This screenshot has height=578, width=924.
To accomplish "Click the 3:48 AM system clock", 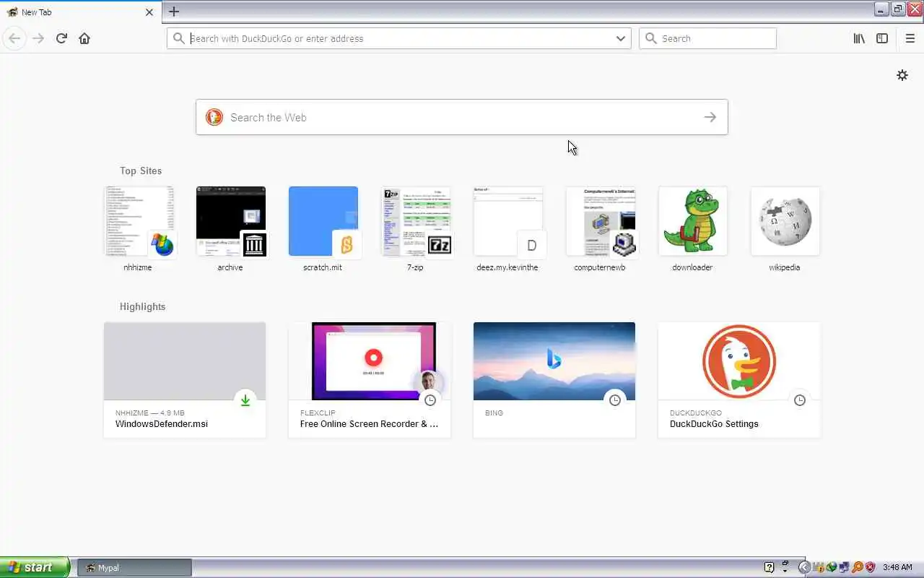I will (x=897, y=567).
